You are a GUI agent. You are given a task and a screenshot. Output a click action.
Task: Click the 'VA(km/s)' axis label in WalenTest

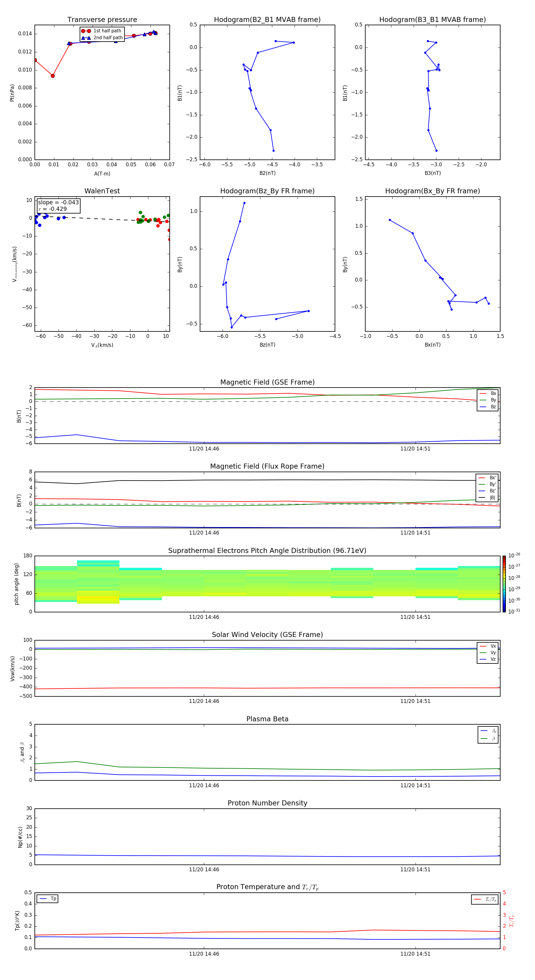coord(102,345)
